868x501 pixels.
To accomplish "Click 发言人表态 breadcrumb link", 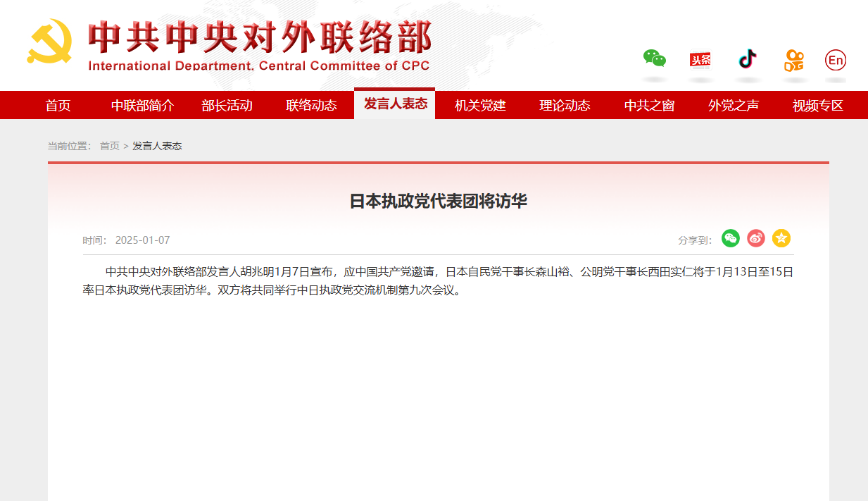I will click(157, 146).
